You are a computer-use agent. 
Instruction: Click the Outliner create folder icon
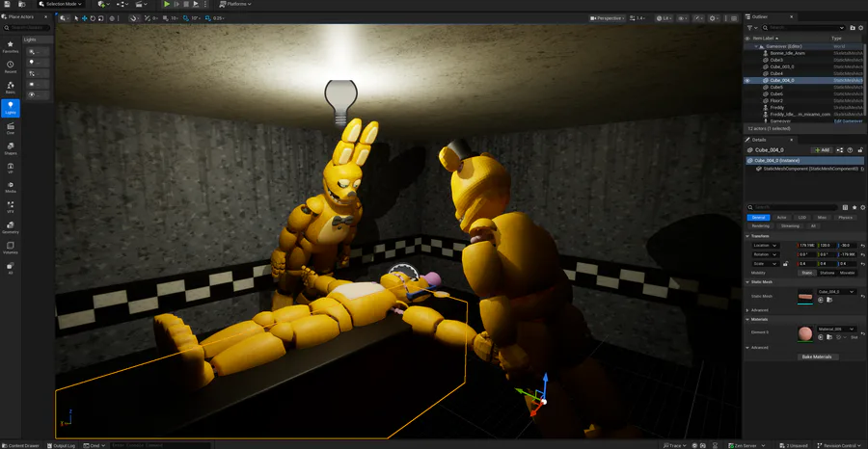tap(851, 28)
